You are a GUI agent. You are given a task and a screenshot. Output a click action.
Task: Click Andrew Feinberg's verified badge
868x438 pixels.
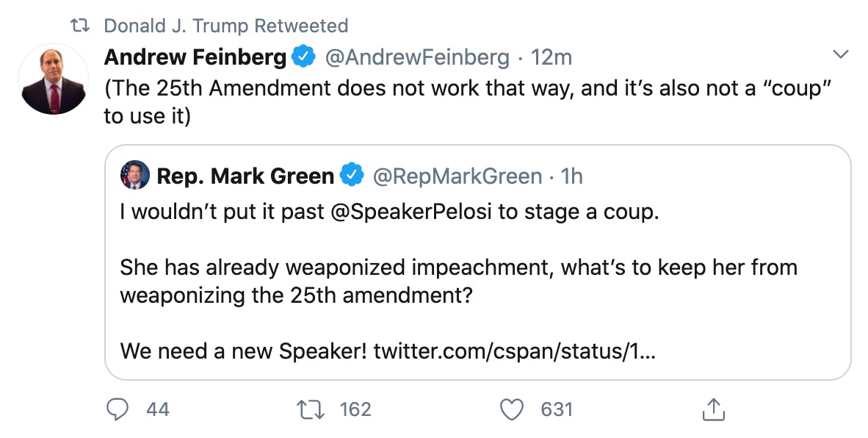click(302, 54)
